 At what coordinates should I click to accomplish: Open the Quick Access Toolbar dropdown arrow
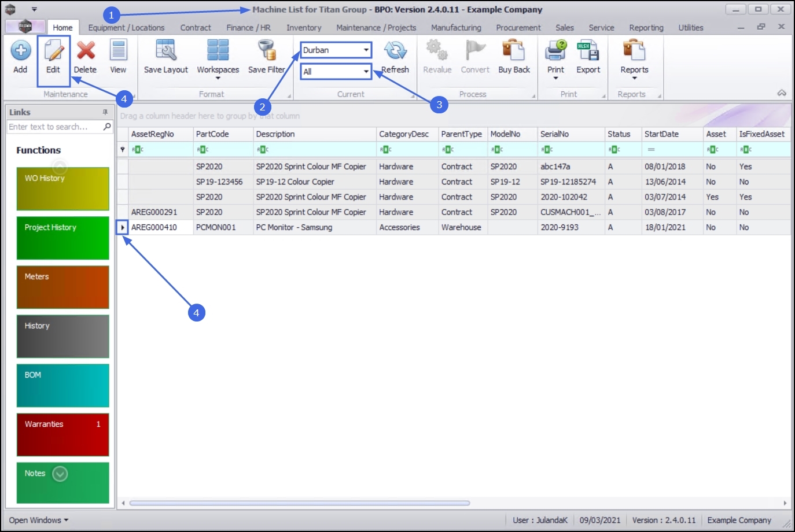[34, 9]
